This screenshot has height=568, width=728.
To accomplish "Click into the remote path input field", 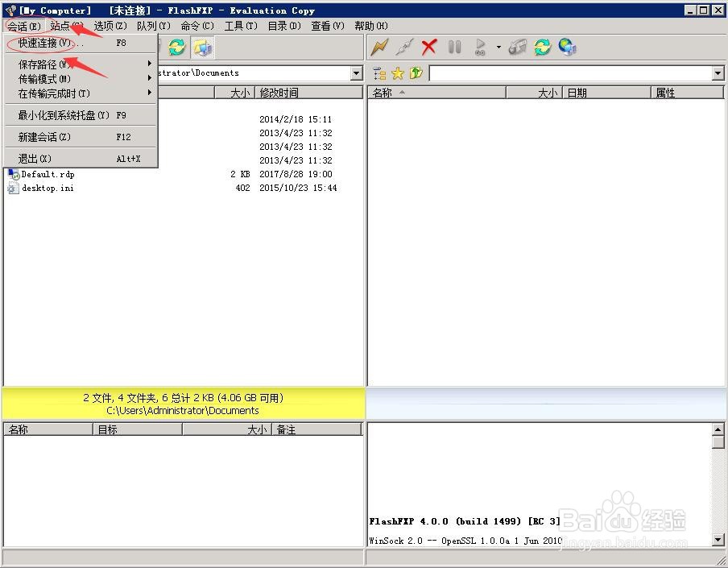I will tap(571, 73).
